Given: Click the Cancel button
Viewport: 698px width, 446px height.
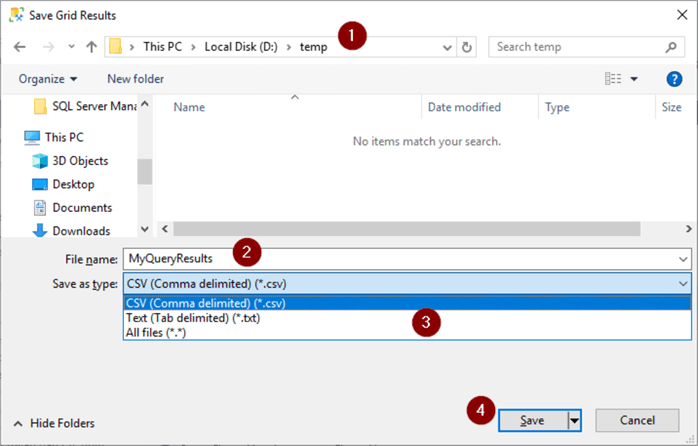Looking at the screenshot, I should tap(636, 421).
